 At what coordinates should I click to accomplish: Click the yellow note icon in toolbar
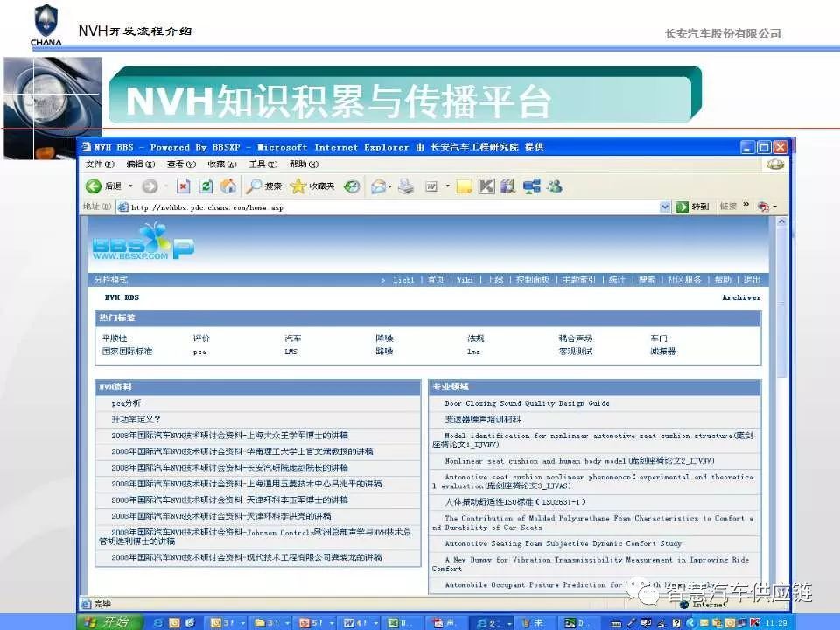pyautogui.click(x=464, y=186)
